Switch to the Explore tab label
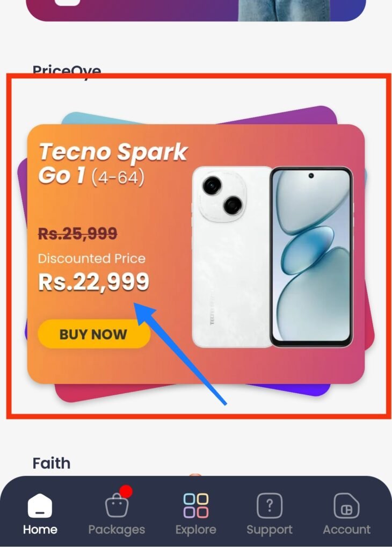This screenshot has width=392, height=550. point(196,530)
